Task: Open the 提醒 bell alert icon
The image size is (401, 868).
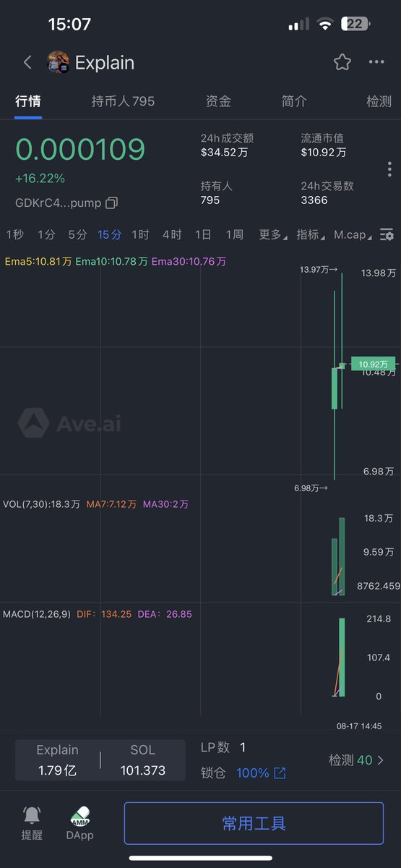Action: point(32,815)
